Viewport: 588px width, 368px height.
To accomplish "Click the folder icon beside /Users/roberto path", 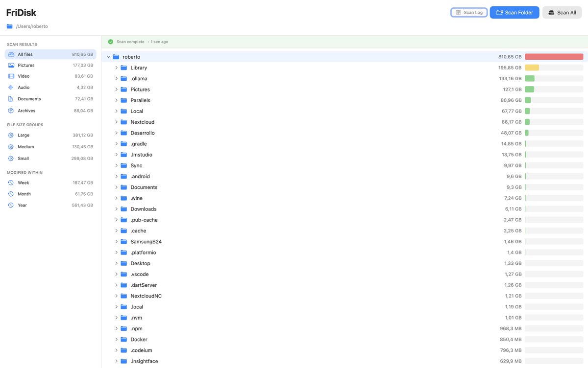I will tap(9, 26).
